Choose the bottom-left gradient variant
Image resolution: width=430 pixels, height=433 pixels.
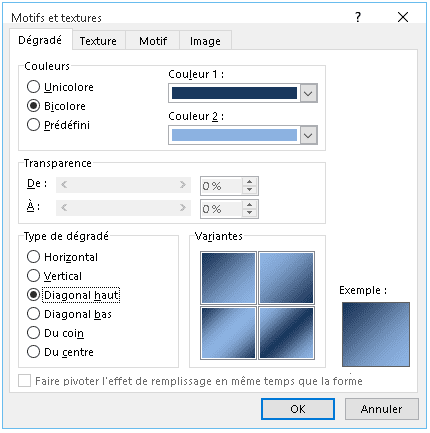pos(228,333)
